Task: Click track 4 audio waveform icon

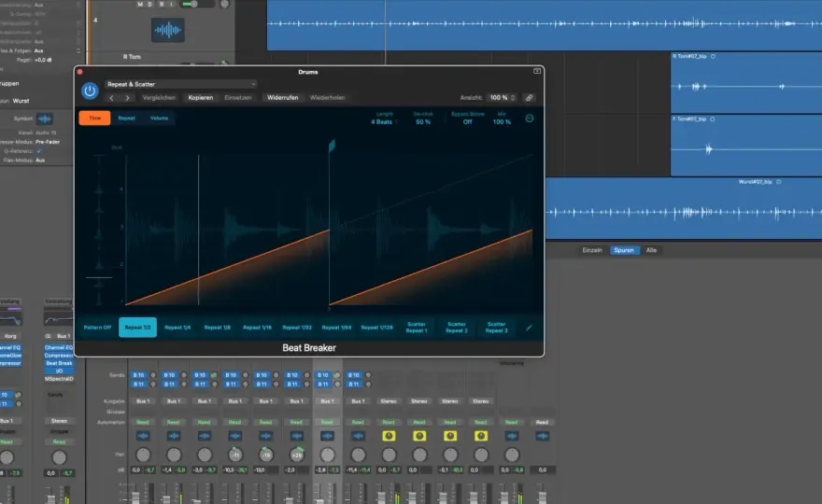Action: coord(168,30)
